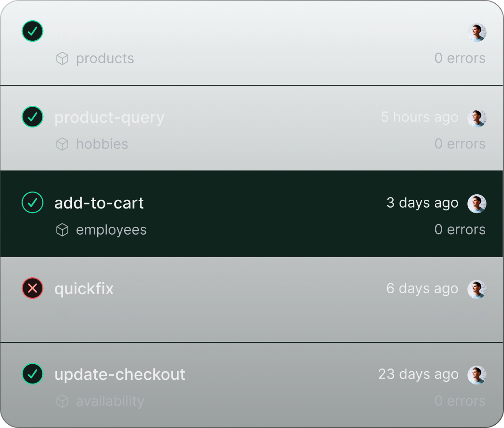The image size is (504, 428).
Task: Select the database icon beside products
Action: pyautogui.click(x=62, y=58)
